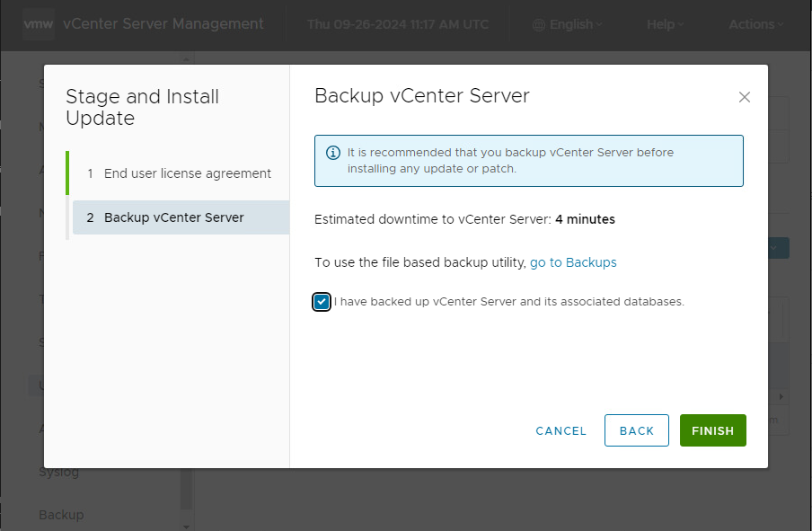Click the 'Stage and Install Update' wizard title
The width and height of the screenshot is (812, 531).
143,107
